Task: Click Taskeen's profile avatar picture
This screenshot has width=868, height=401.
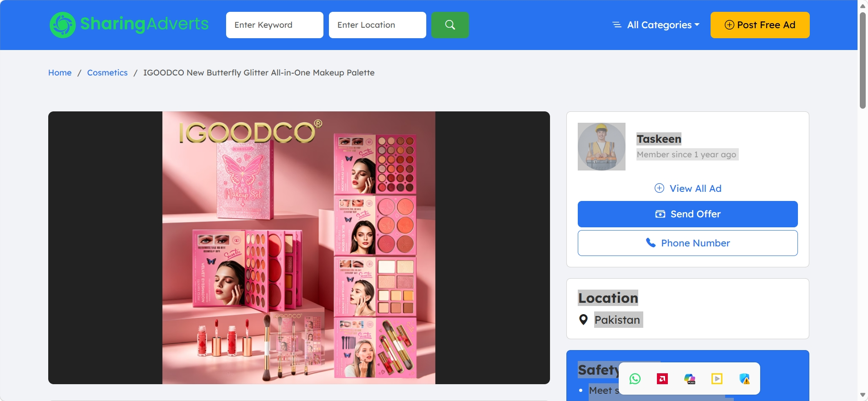Action: click(601, 146)
